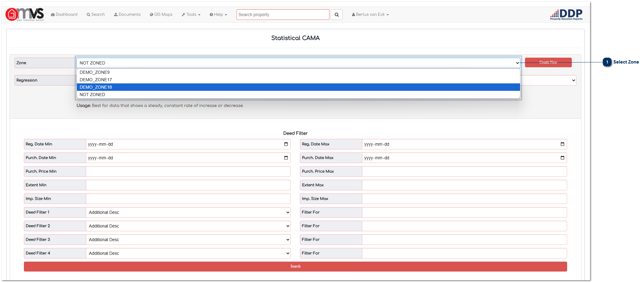
Task: Open the Deed Filter 4 dropdown
Action: pyautogui.click(x=188, y=253)
